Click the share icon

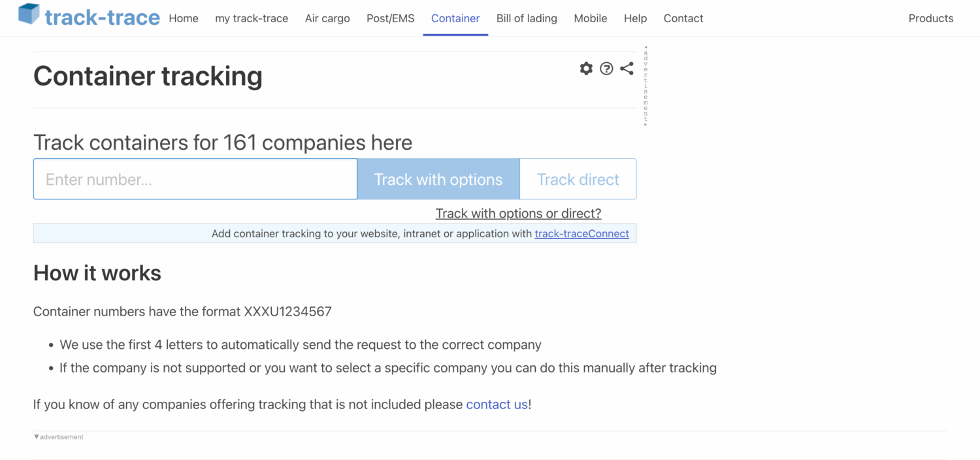[627, 69]
